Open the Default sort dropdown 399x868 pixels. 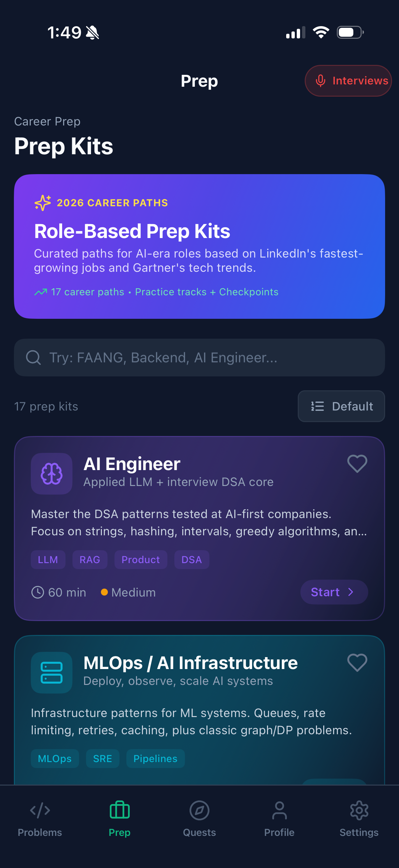[x=341, y=406]
